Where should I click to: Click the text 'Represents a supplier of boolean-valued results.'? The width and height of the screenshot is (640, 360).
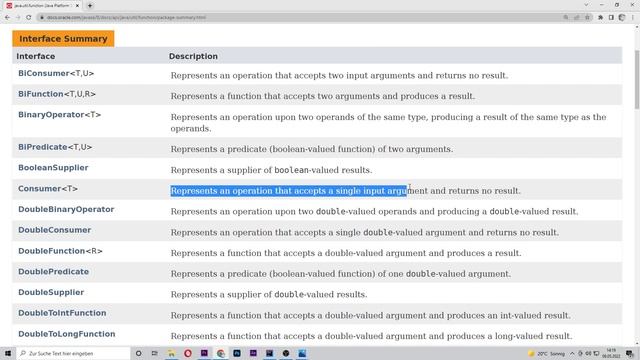(x=271, y=170)
